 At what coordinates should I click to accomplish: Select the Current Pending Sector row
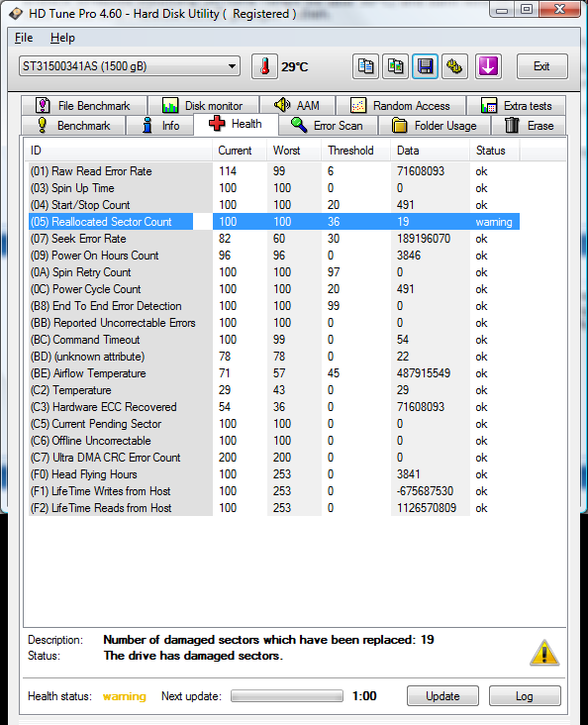[x=274, y=424]
